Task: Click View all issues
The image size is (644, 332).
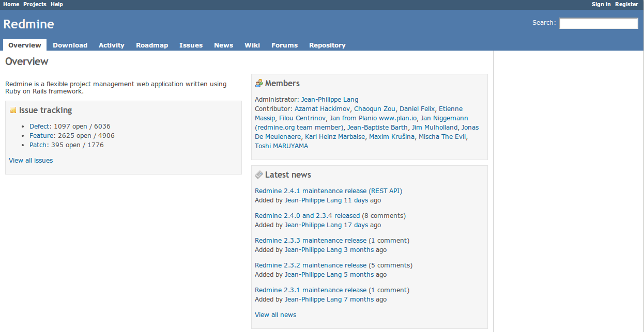Action: click(31, 161)
